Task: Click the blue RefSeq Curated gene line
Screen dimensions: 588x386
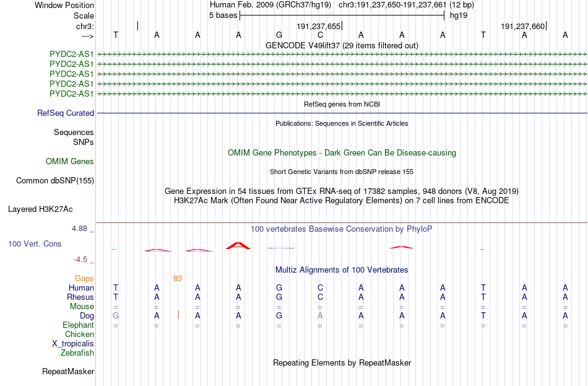Action: pyautogui.click(x=342, y=113)
